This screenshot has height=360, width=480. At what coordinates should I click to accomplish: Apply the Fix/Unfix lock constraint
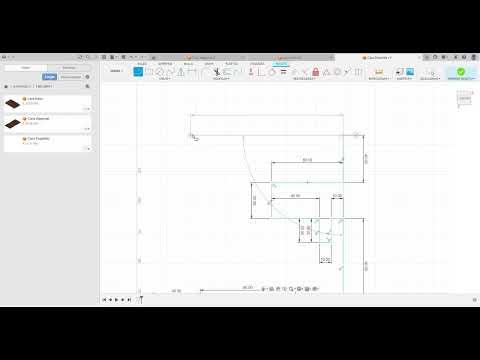(x=315, y=72)
